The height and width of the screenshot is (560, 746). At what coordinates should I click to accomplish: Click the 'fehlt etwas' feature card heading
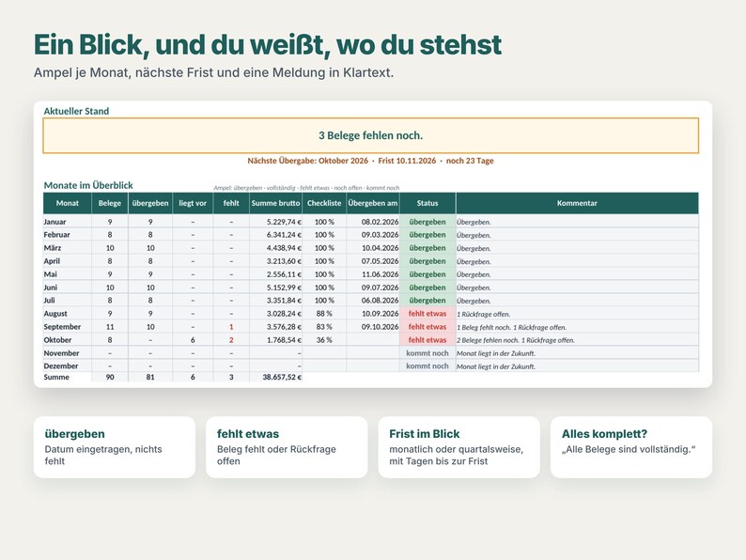(x=248, y=434)
